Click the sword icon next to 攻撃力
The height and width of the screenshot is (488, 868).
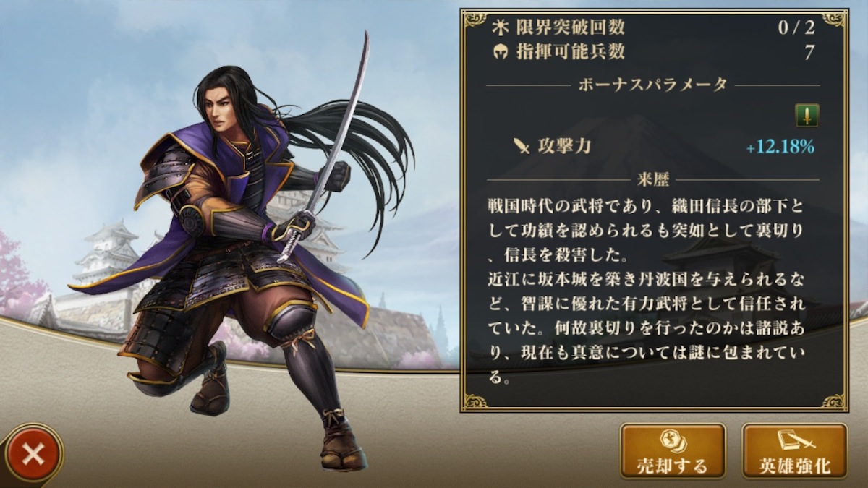click(522, 147)
